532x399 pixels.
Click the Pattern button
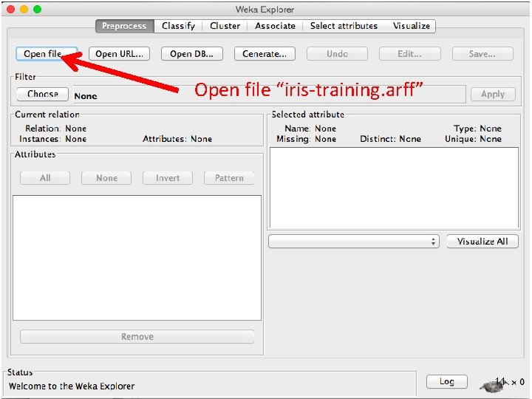pos(229,178)
